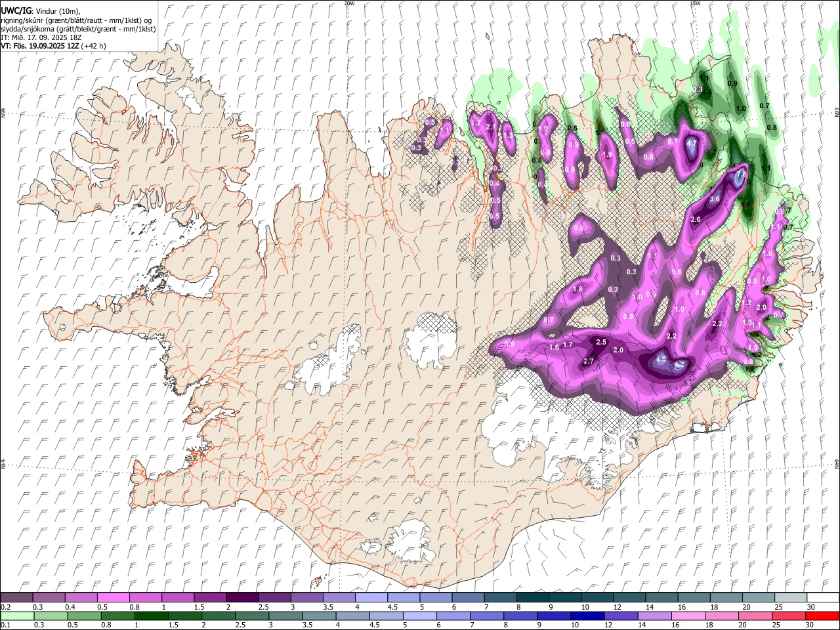The height and width of the screenshot is (630, 840).
Task: Click the white snow swatch above 30
Action: point(822,597)
